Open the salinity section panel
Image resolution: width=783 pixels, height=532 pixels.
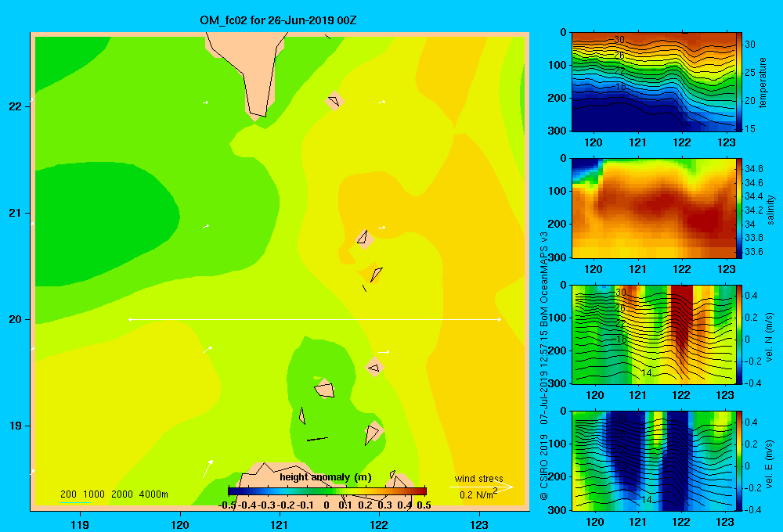pyautogui.click(x=654, y=208)
